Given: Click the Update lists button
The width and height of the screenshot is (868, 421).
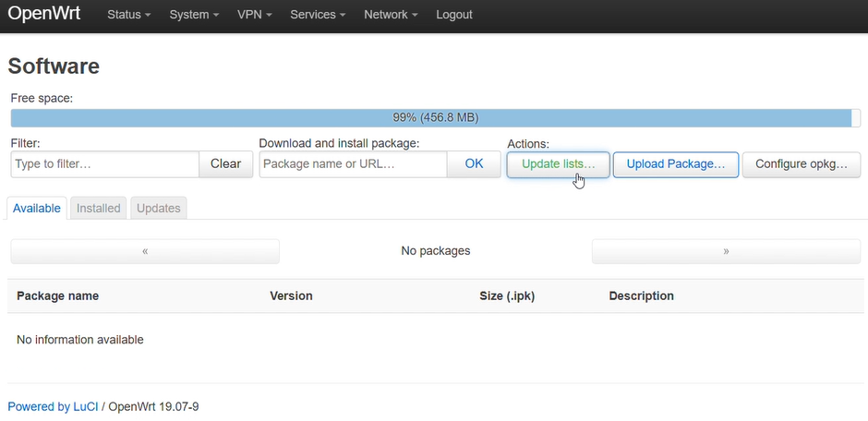Looking at the screenshot, I should click(x=558, y=164).
